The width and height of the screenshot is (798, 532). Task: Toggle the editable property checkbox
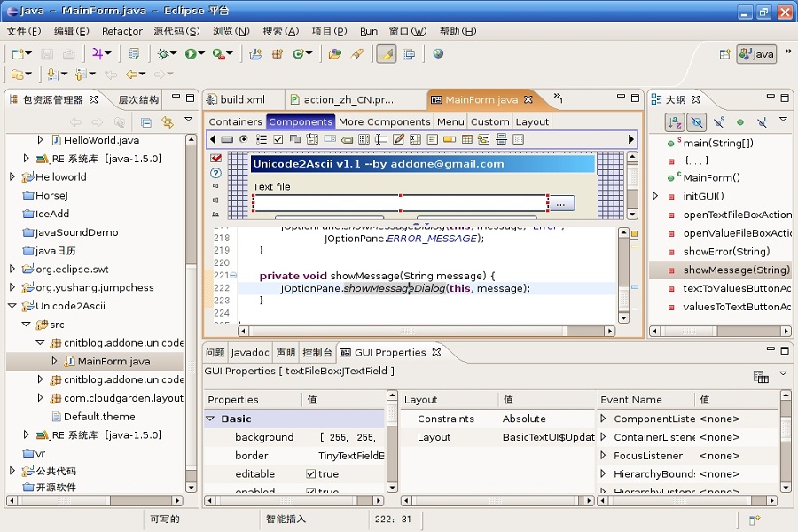click(311, 474)
